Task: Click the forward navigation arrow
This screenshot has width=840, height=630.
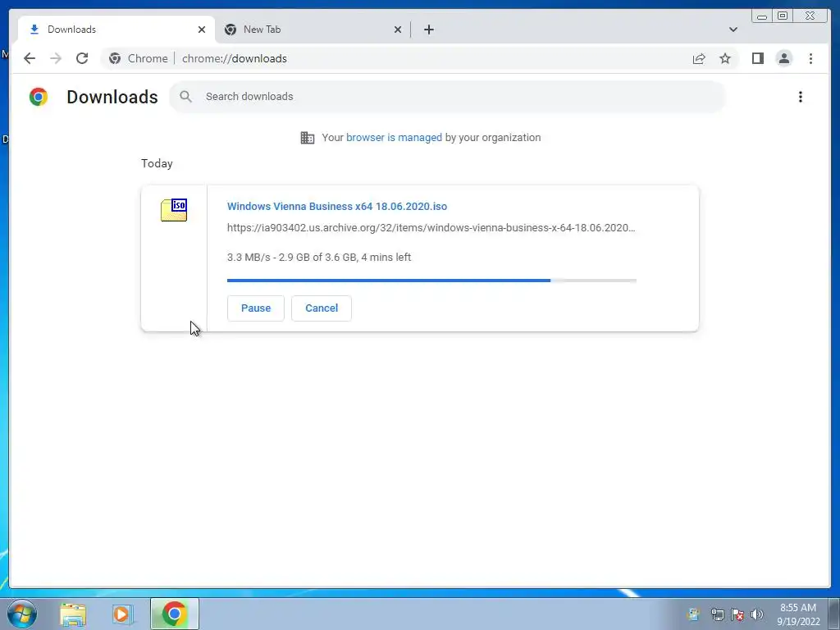Action: point(56,58)
